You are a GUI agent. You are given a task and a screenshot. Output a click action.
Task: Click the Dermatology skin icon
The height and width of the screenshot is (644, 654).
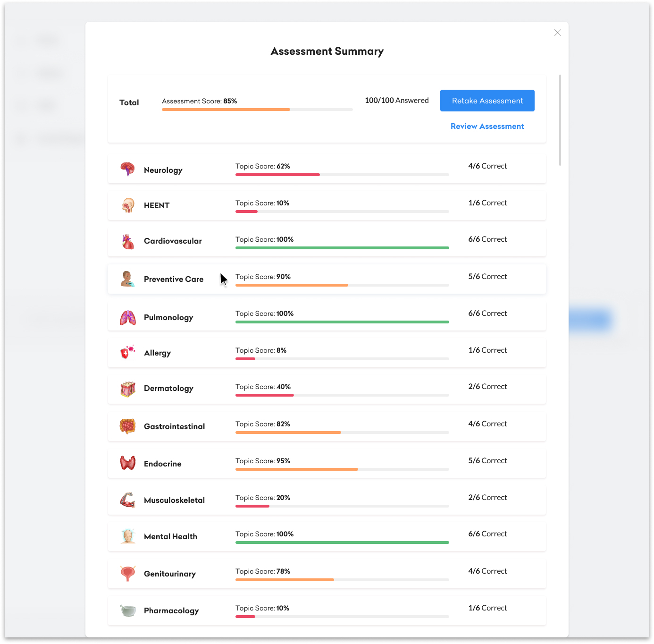coord(127,389)
